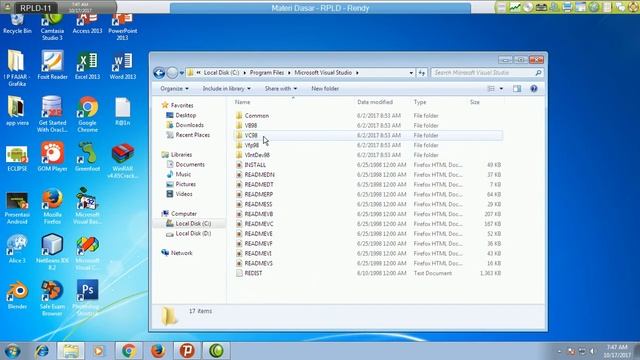
Task: Open the Organize dropdown menu
Action: [174, 89]
